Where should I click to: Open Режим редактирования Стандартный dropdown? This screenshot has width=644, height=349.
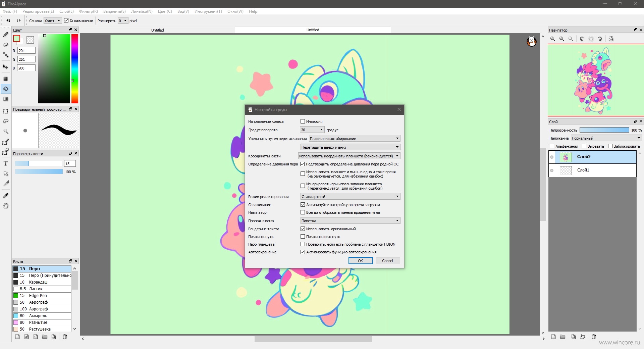coord(350,197)
